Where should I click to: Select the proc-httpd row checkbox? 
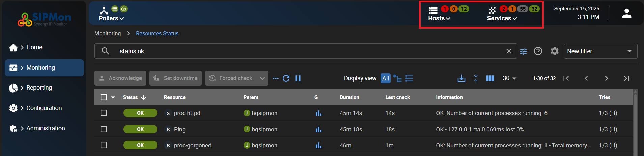(104, 113)
